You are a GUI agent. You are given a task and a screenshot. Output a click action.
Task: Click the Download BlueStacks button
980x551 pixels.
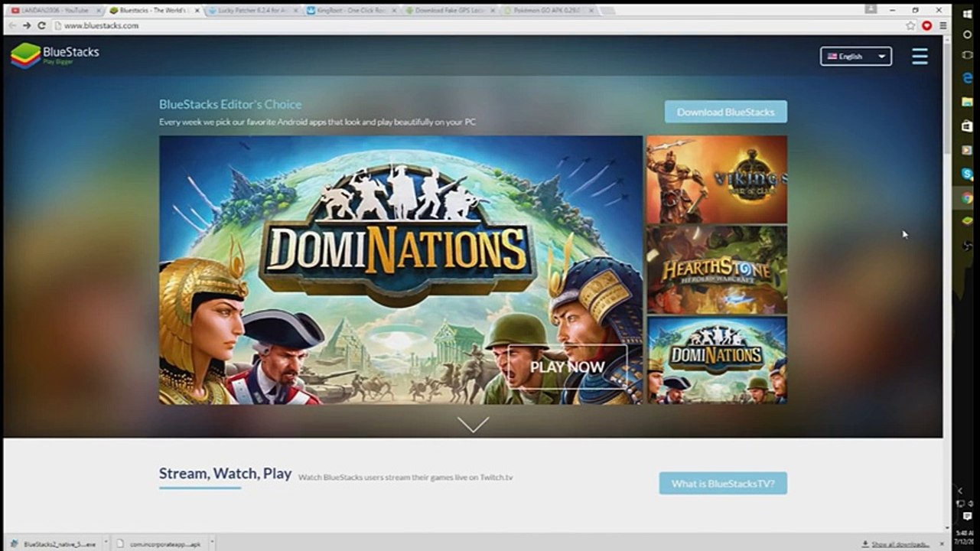coord(725,112)
